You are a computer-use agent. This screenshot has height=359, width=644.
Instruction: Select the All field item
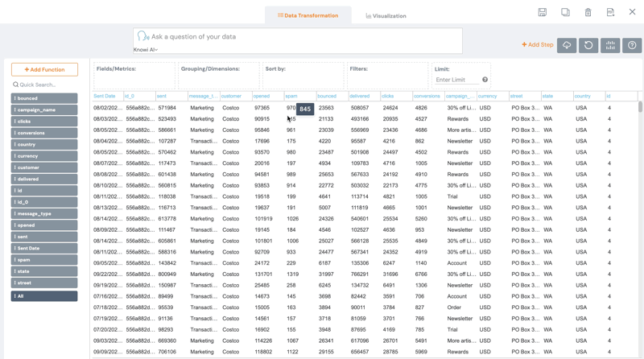45,296
